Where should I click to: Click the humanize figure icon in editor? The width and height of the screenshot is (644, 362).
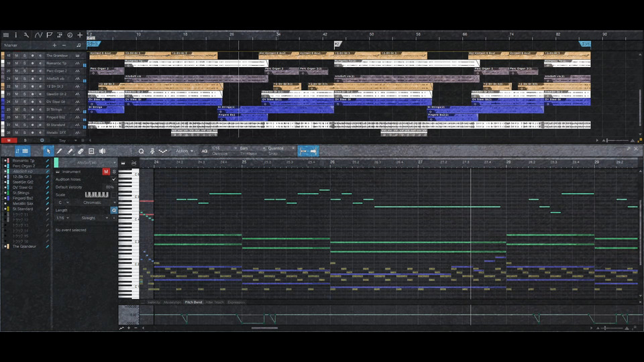152,151
